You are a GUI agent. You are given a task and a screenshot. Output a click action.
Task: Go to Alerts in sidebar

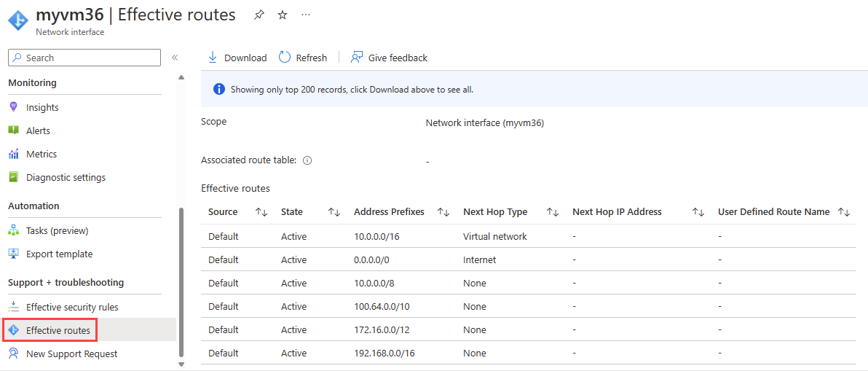pos(38,130)
